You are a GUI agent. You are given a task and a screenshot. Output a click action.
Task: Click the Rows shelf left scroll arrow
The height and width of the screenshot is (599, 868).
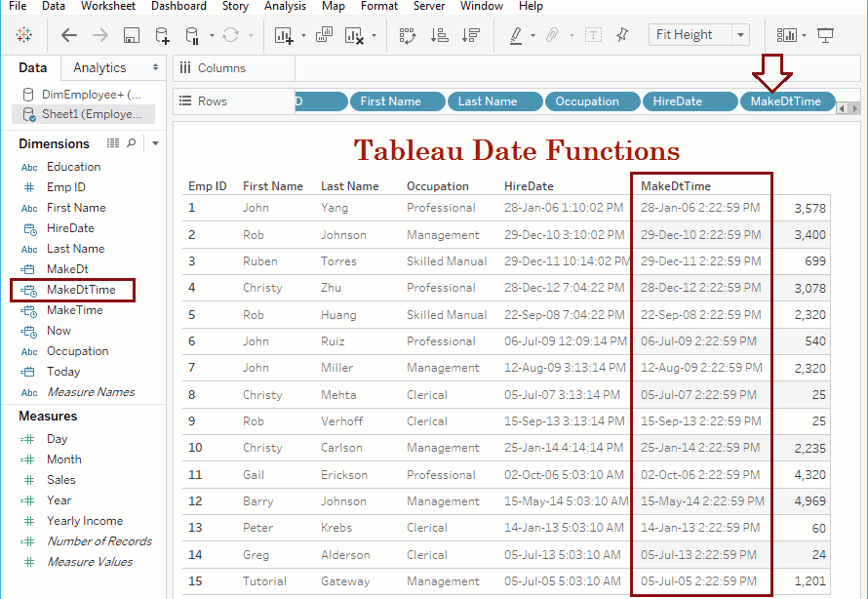(x=842, y=108)
